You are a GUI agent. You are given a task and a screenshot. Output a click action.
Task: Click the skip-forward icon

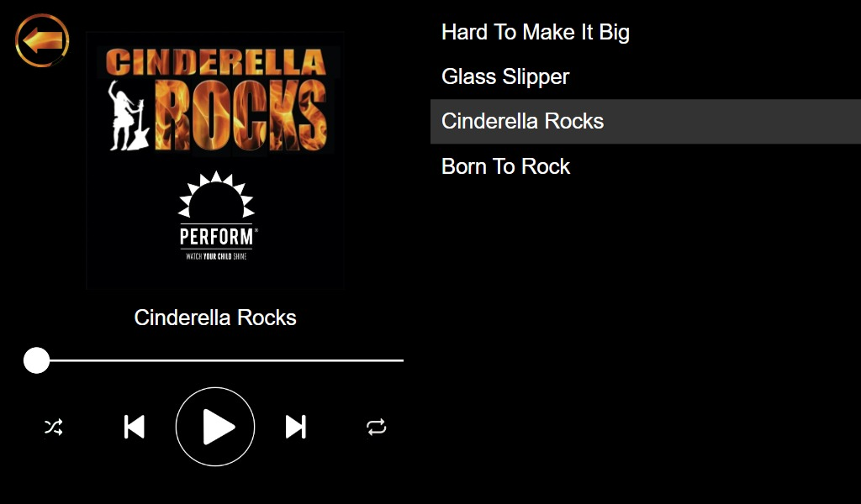[x=295, y=426]
